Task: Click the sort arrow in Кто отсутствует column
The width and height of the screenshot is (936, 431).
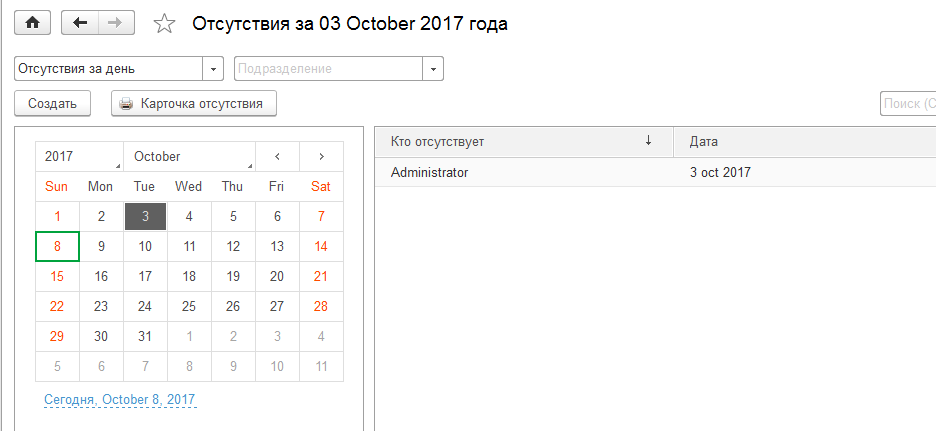Action: click(648, 141)
